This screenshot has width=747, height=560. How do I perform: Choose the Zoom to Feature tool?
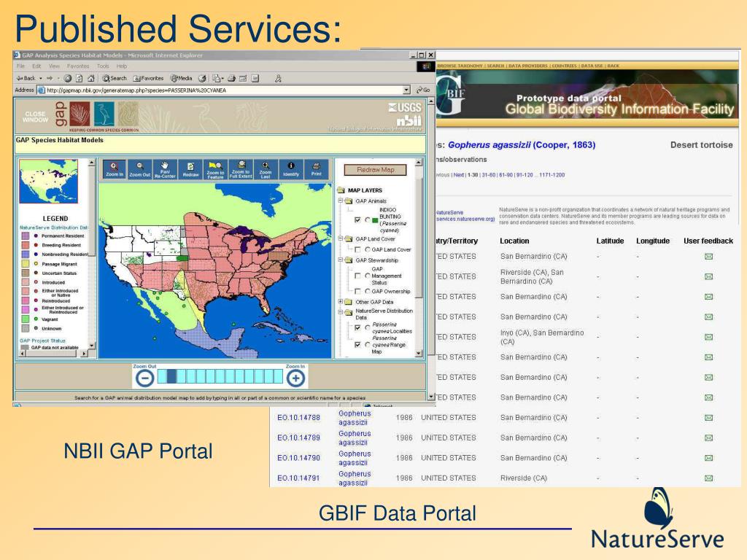(x=215, y=169)
